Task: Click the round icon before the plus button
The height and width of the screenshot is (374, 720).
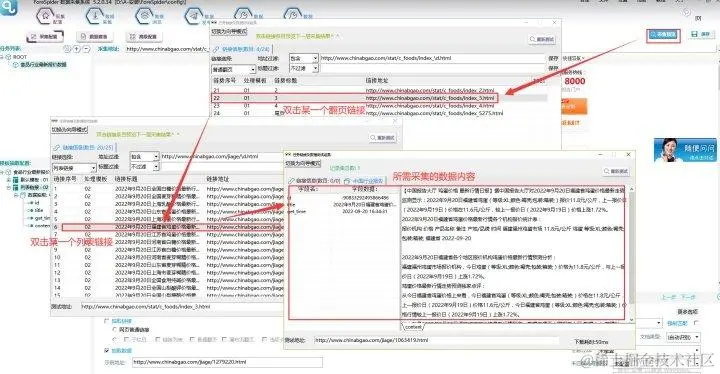Action: point(68,49)
